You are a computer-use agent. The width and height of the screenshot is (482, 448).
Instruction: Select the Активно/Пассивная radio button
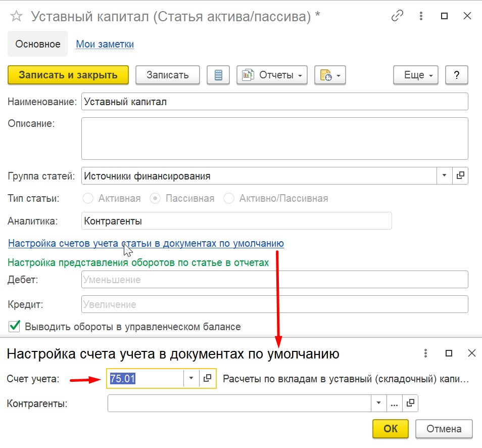tap(229, 198)
